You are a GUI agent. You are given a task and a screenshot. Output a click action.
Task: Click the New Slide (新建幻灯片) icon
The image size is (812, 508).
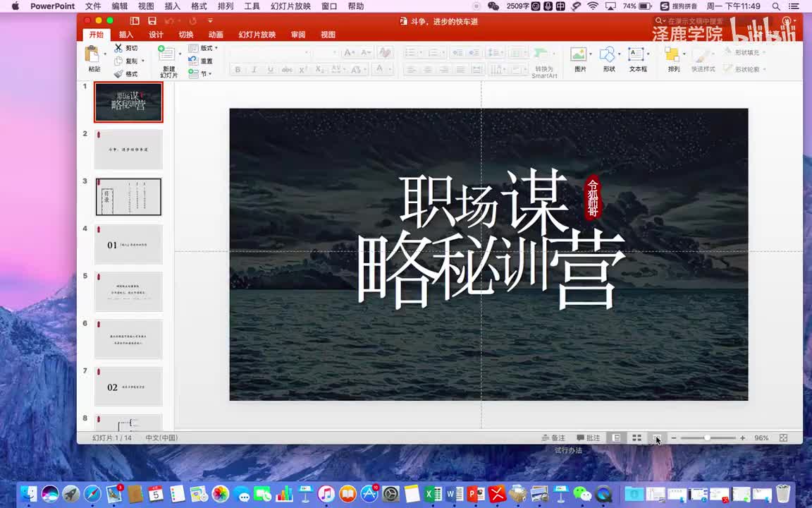click(167, 54)
